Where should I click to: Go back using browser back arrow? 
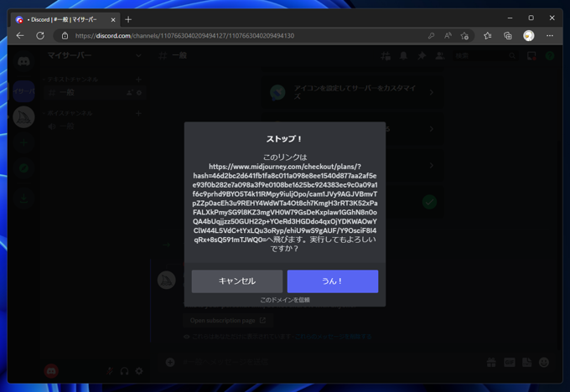click(20, 36)
